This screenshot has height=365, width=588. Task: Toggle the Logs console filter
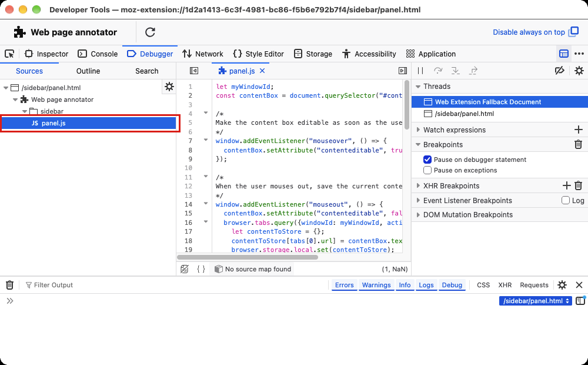coord(426,285)
